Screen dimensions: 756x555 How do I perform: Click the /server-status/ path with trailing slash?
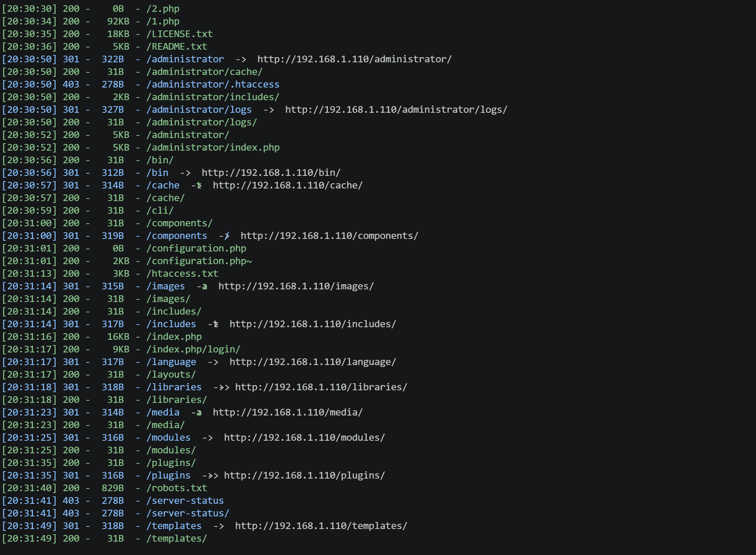188,513
